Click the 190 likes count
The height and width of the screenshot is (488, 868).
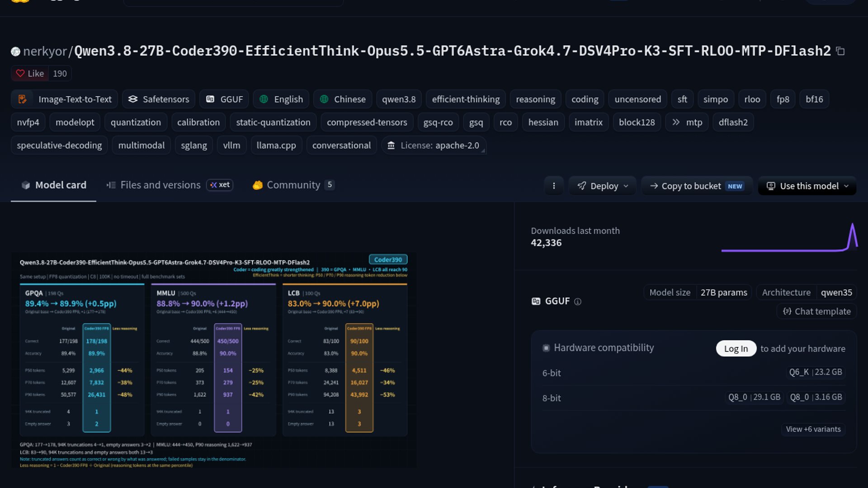click(x=60, y=73)
